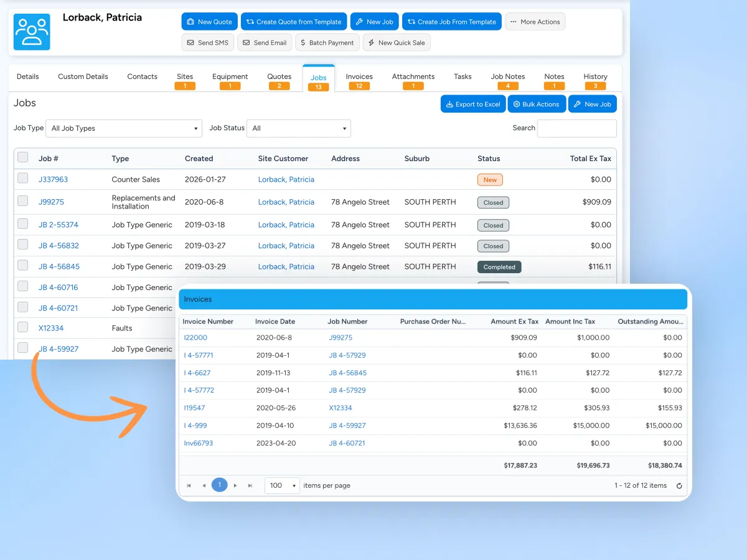Select the header checkbox for all jobs
The height and width of the screenshot is (560, 747).
[23, 157]
